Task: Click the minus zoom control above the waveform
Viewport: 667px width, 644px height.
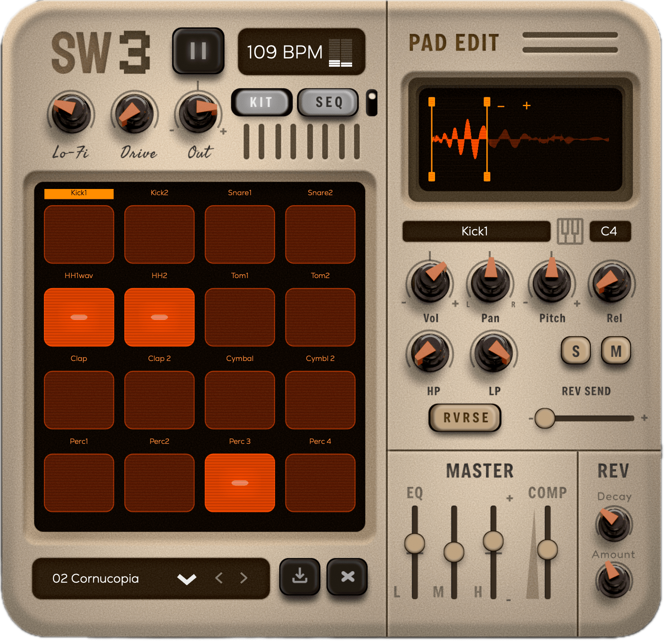Action: pos(501,107)
